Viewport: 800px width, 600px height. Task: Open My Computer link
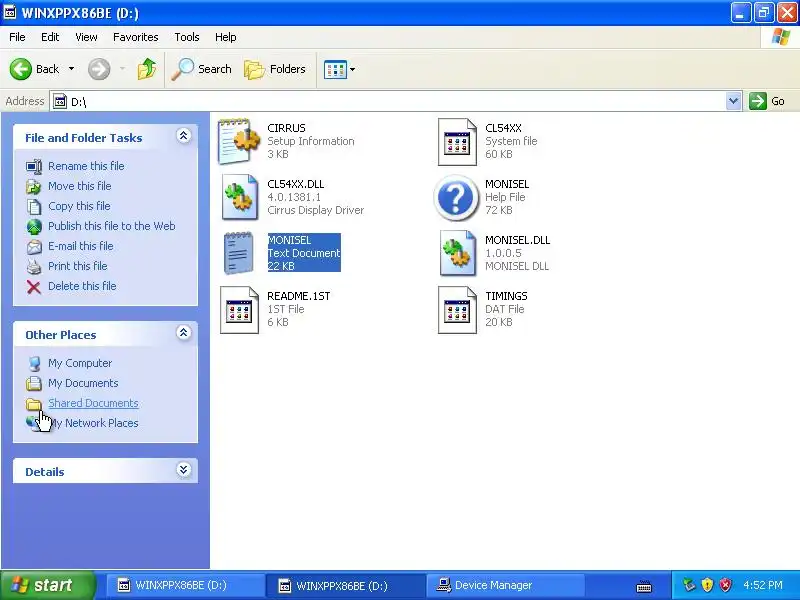[x=80, y=363]
